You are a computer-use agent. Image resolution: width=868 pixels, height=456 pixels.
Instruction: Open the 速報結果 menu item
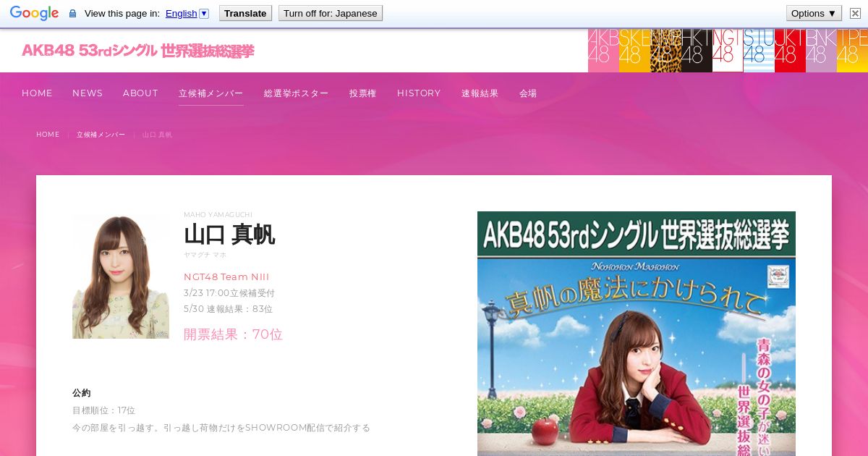[x=480, y=93]
